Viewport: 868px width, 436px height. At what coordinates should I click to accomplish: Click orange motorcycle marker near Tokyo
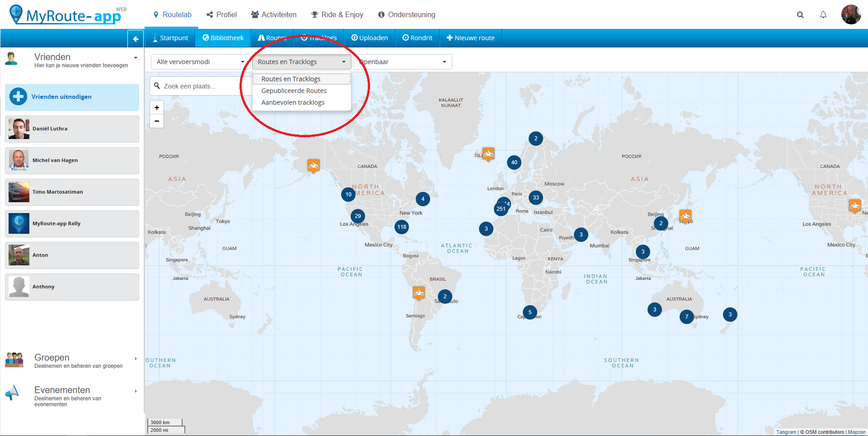point(685,217)
